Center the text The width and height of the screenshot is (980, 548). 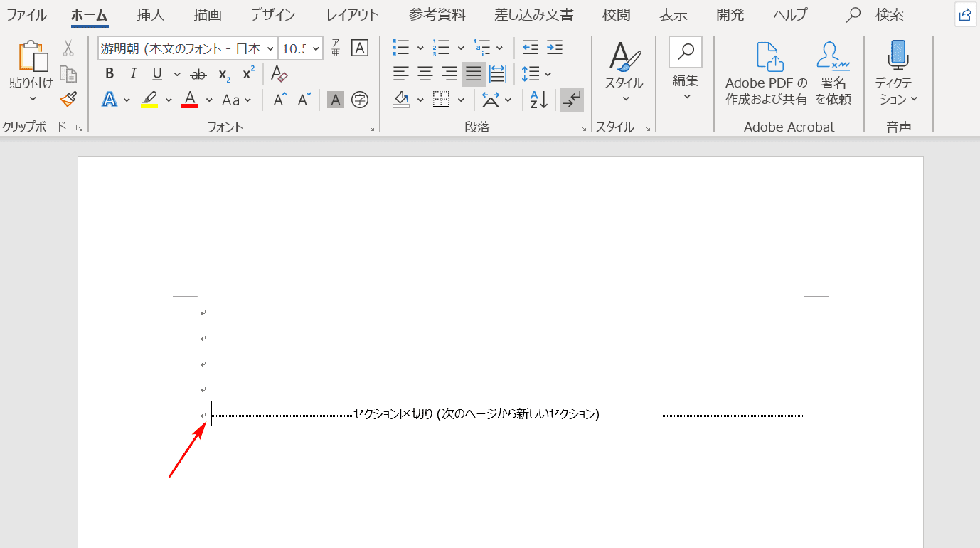pyautogui.click(x=425, y=73)
